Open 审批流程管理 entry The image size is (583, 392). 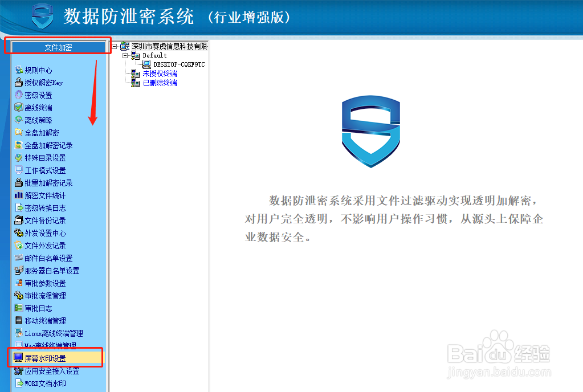point(46,296)
